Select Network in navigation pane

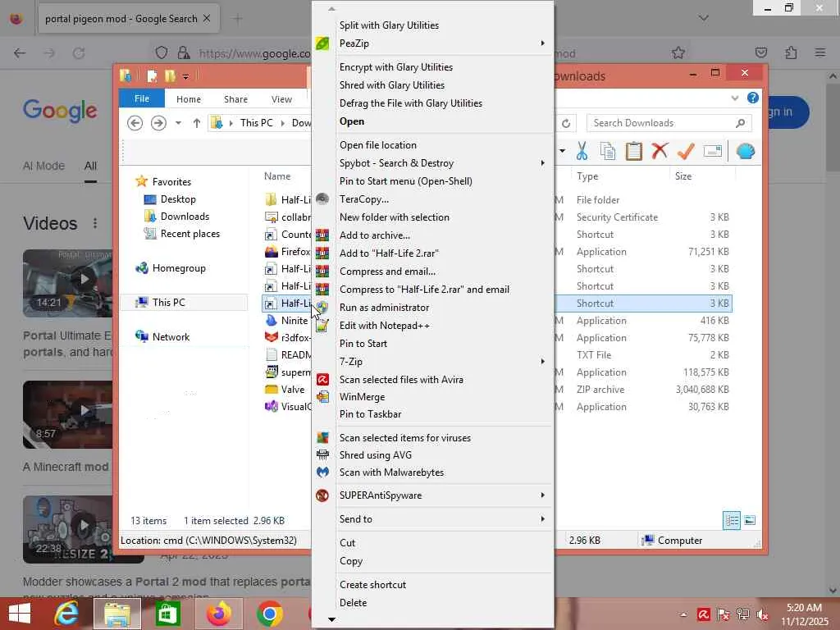[171, 337]
